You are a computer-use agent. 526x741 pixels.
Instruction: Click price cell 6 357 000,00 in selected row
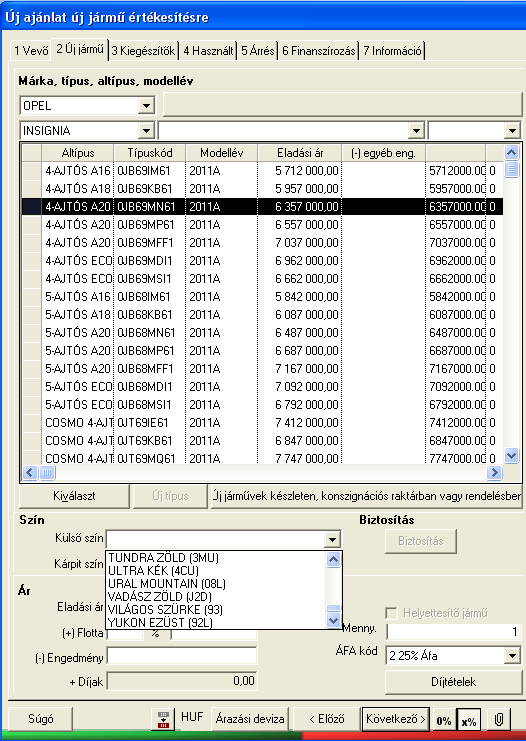point(300,207)
